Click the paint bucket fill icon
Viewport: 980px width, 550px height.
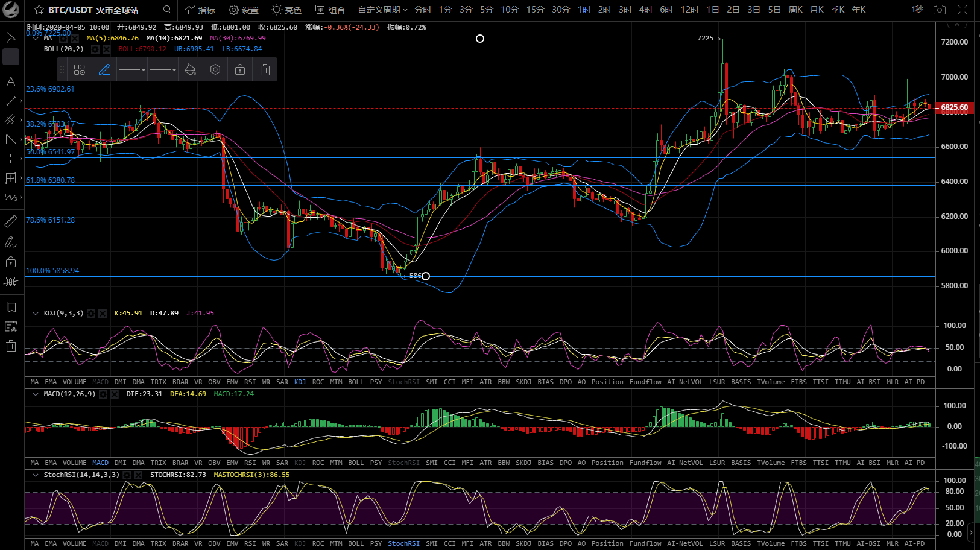(x=190, y=70)
